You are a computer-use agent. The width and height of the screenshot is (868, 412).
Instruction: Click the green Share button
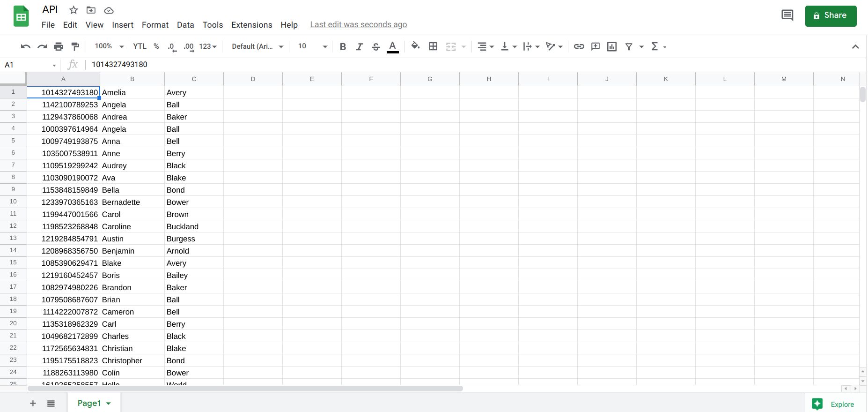point(831,16)
